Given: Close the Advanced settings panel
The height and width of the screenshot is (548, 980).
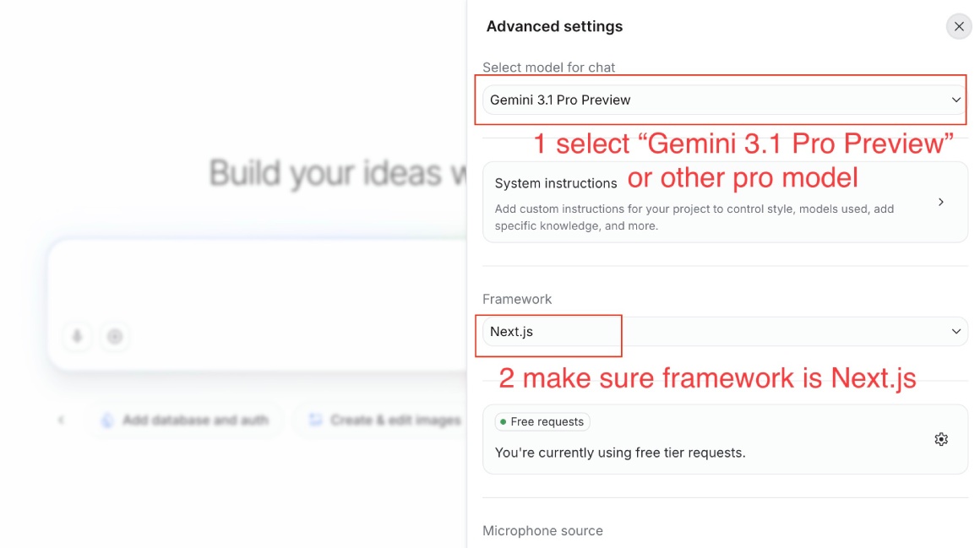Looking at the screenshot, I should (959, 26).
